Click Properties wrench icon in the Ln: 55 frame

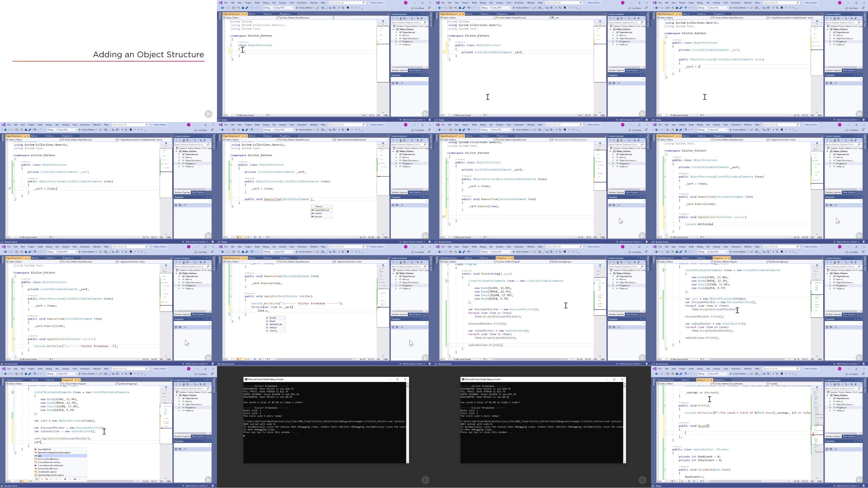click(836, 449)
